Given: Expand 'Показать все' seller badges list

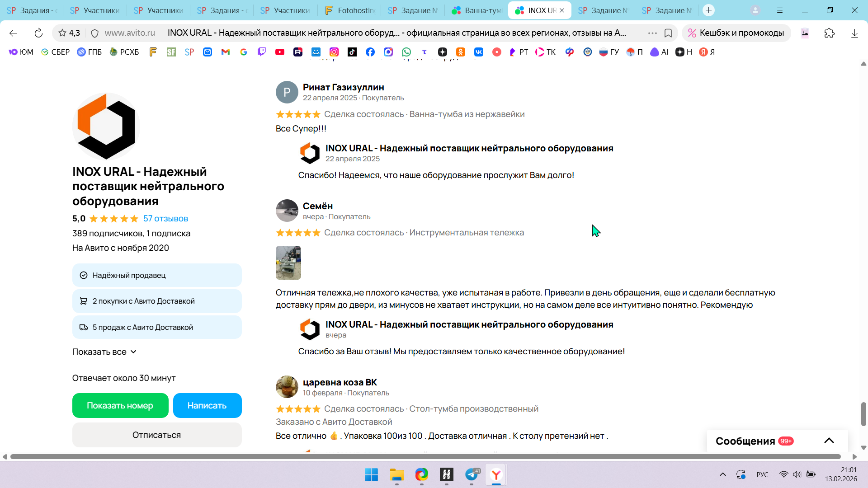Looking at the screenshot, I should point(104,352).
